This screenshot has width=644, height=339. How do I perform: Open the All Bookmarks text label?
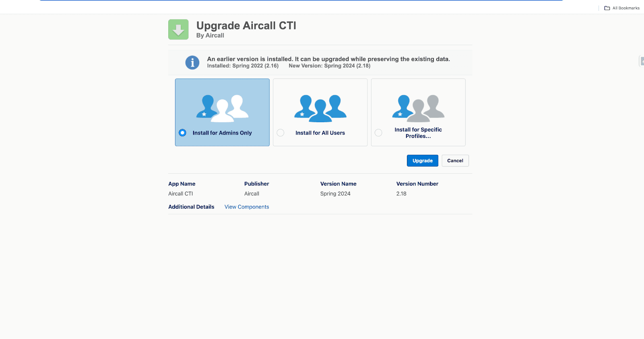pyautogui.click(x=626, y=8)
